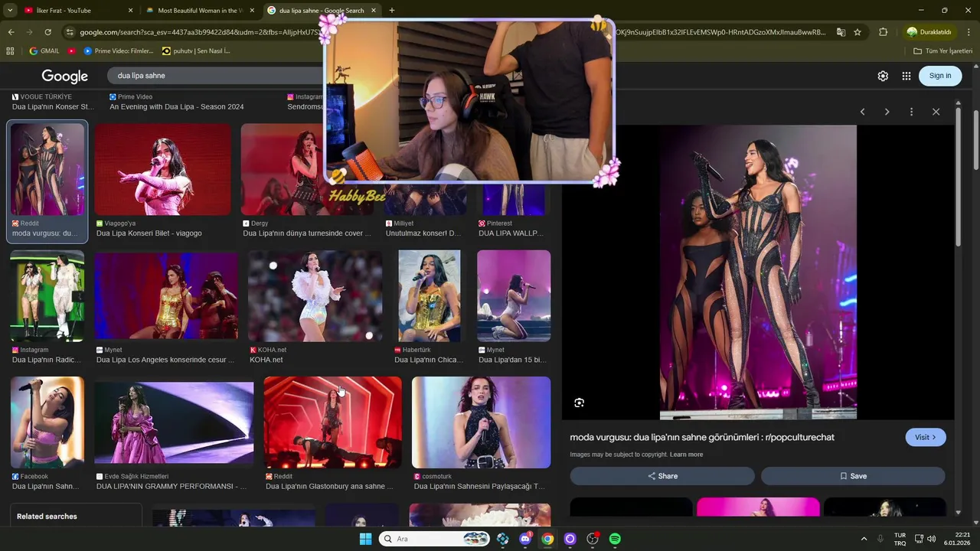Open the clock showing 22:21
The width and height of the screenshot is (980, 551).
click(x=956, y=539)
